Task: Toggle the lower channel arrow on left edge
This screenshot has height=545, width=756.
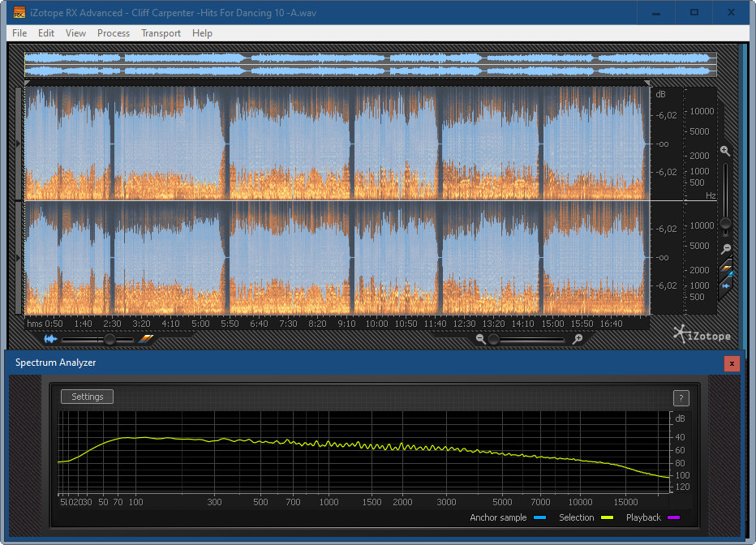Action: (19, 257)
